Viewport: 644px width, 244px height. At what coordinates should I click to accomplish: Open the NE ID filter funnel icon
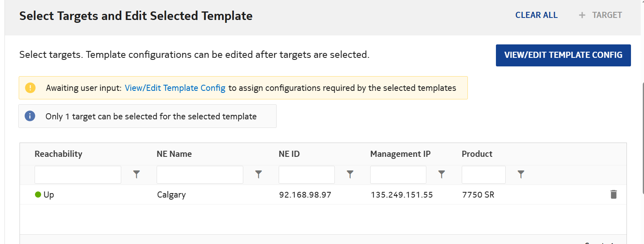click(x=350, y=174)
